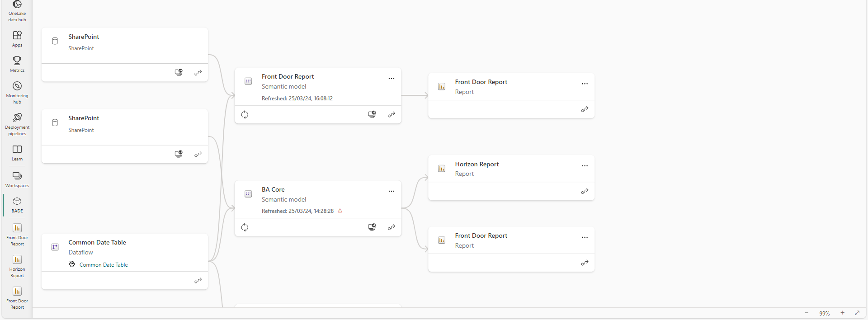The height and width of the screenshot is (320, 868).
Task: Show impact analysis for Front Door Report model
Action: pos(372,114)
